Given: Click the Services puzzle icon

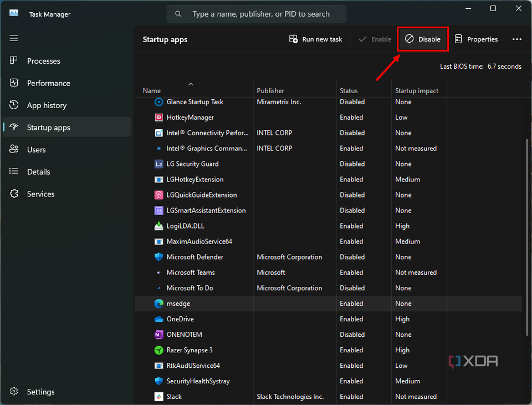Looking at the screenshot, I should coord(14,193).
